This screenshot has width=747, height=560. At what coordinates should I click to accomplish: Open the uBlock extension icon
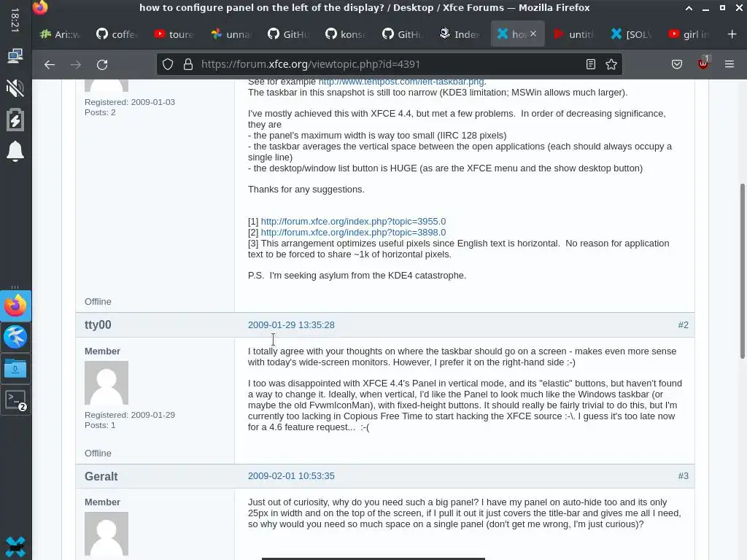(x=703, y=63)
